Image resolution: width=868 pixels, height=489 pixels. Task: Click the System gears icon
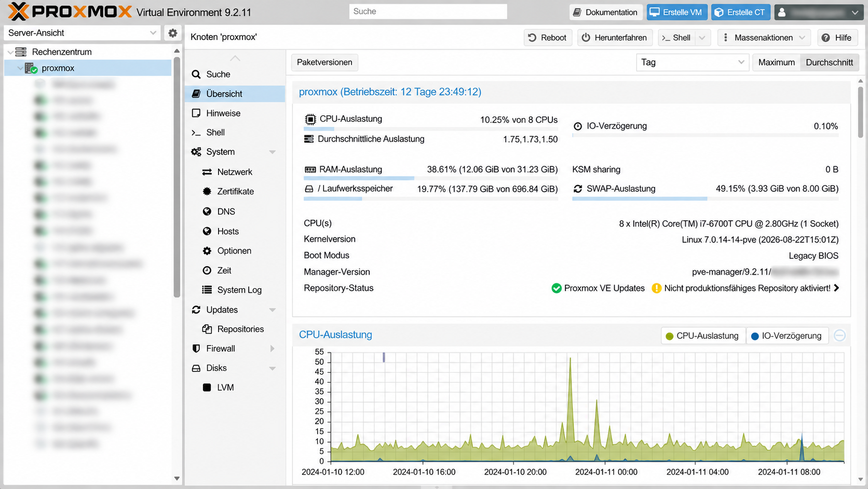196,152
